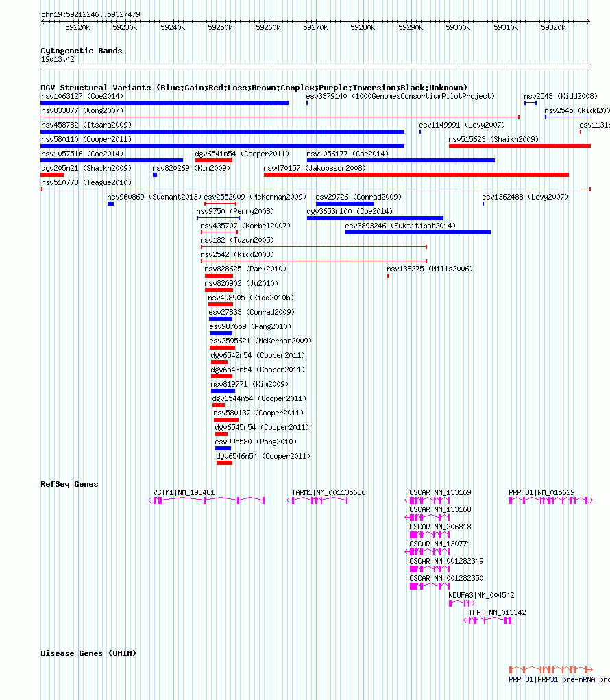
Task: Click the chr19:59212246..59327479 region label
Action: click(90, 14)
